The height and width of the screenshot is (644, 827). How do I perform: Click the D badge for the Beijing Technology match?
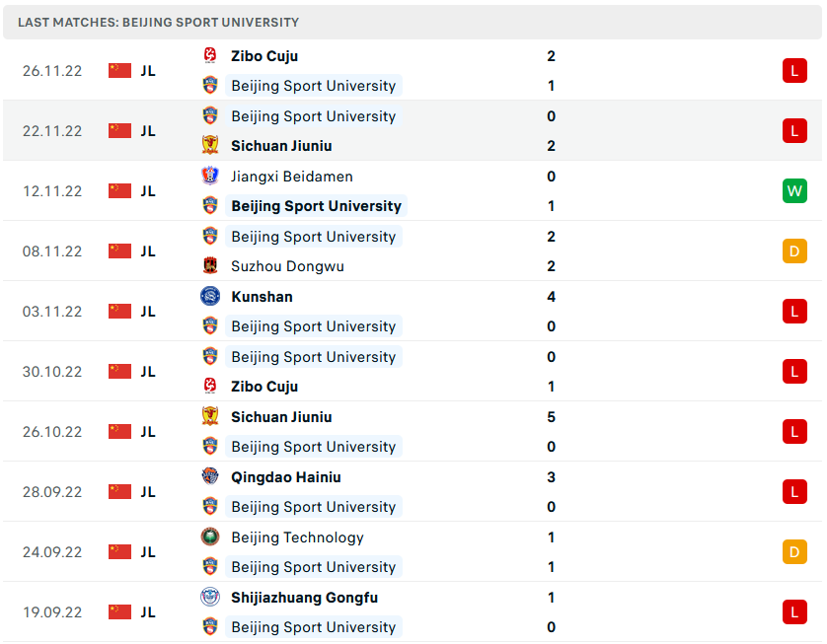tap(794, 552)
